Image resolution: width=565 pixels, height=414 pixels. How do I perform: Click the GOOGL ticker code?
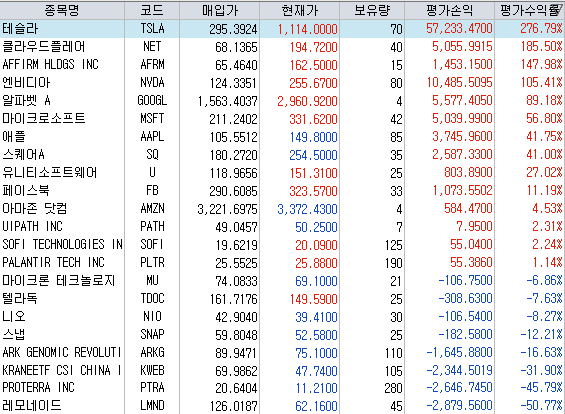(x=152, y=101)
